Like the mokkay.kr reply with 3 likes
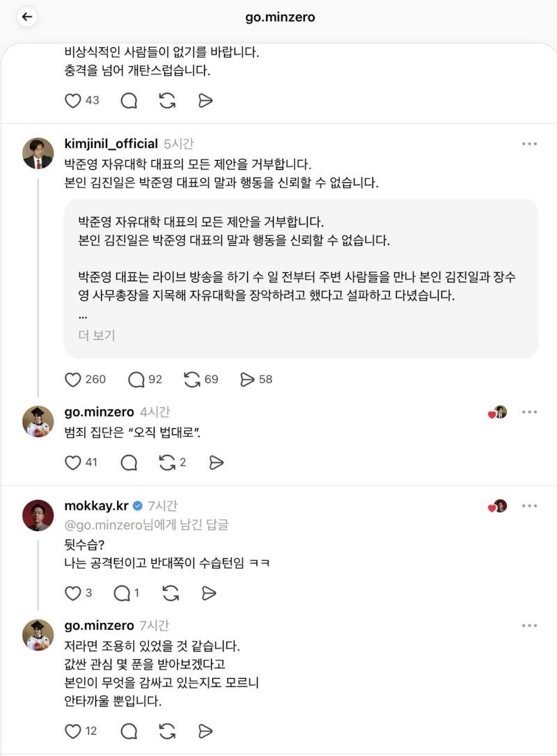 coord(73,593)
